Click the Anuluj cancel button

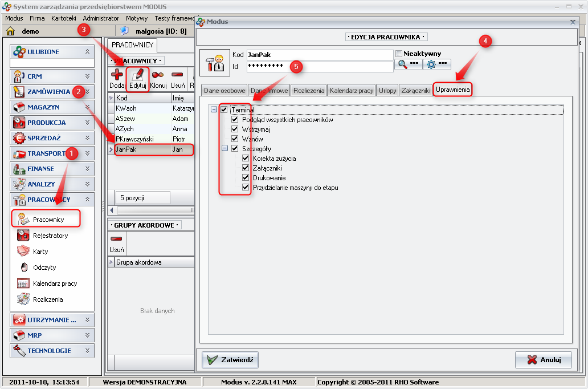(543, 360)
